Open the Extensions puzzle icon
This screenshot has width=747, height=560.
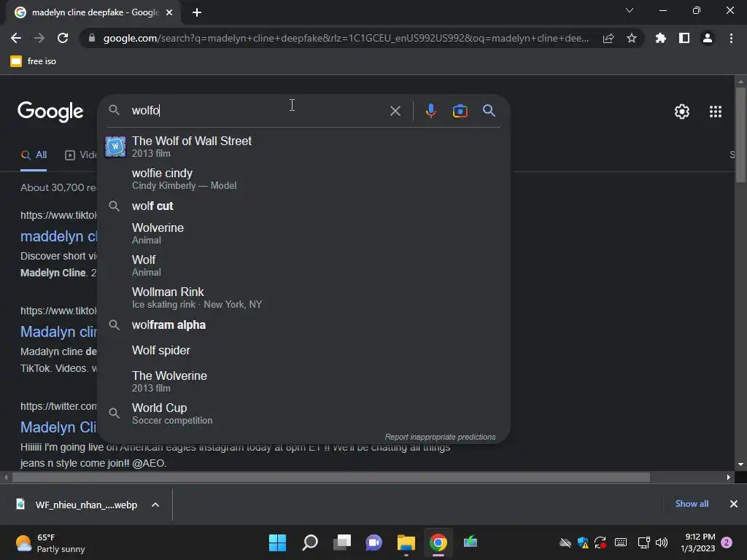[661, 38]
